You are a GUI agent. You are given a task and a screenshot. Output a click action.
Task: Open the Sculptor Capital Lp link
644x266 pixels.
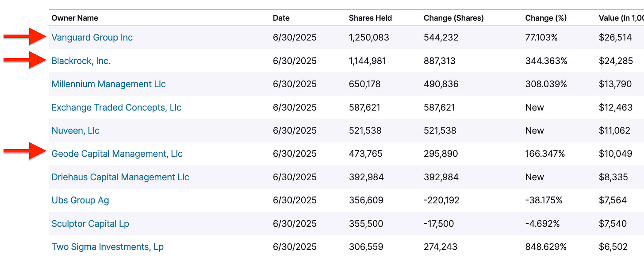90,224
